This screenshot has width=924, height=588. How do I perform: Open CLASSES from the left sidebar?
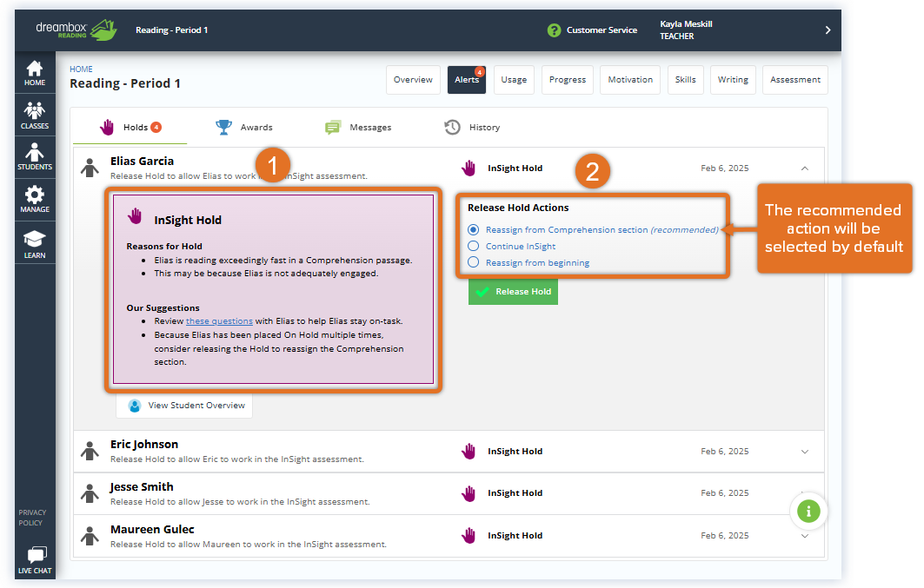[34, 113]
